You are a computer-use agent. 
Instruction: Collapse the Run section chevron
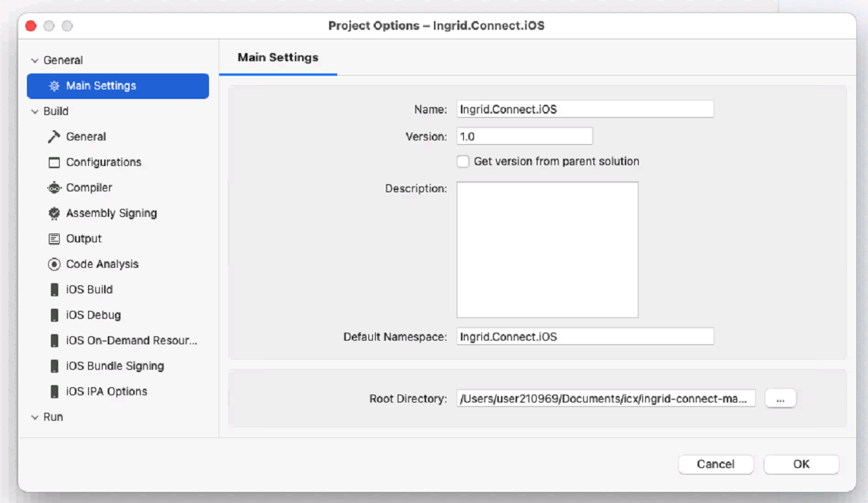click(x=34, y=416)
